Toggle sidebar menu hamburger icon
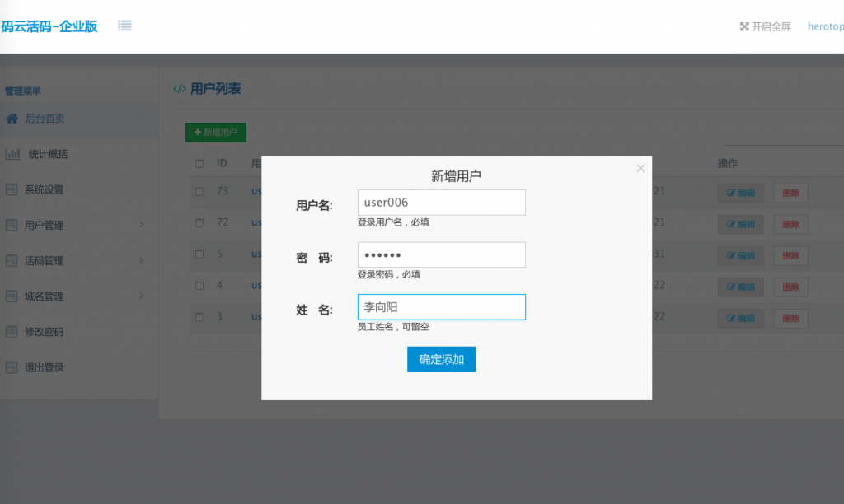 coord(125,26)
